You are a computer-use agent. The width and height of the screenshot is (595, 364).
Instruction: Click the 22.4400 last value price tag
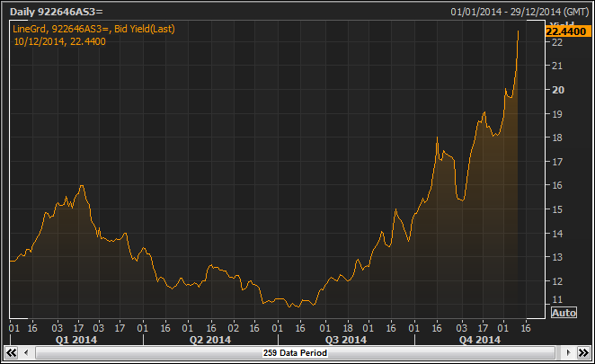pos(566,31)
